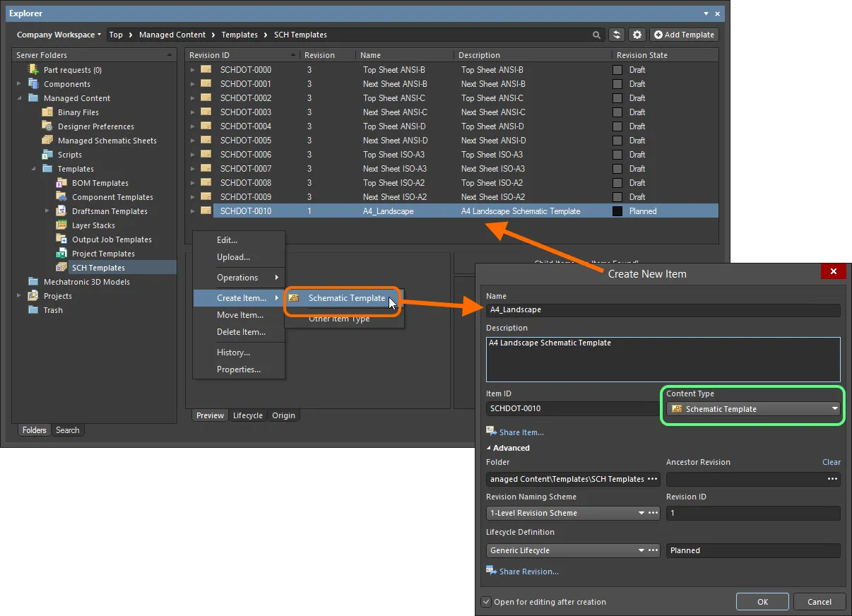Image resolution: width=852 pixels, height=616 pixels.
Task: Click the refresh icon beside the search box
Action: [617, 35]
